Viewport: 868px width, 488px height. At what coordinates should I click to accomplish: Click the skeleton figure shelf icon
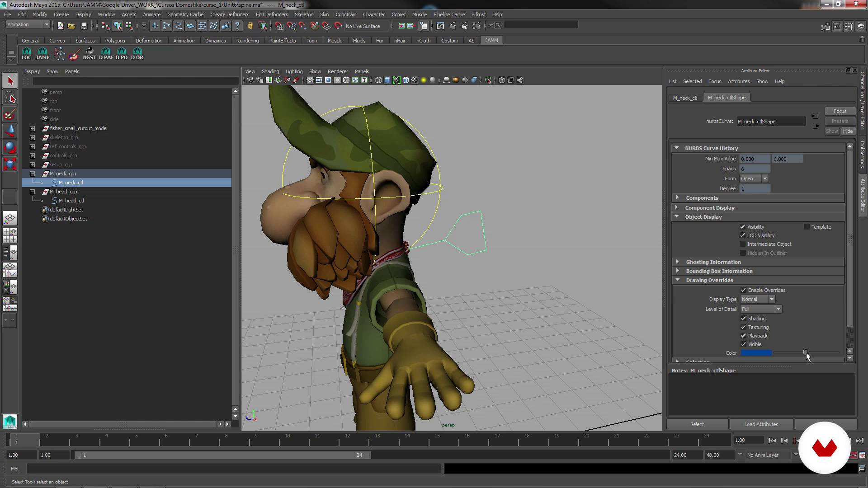coord(59,53)
